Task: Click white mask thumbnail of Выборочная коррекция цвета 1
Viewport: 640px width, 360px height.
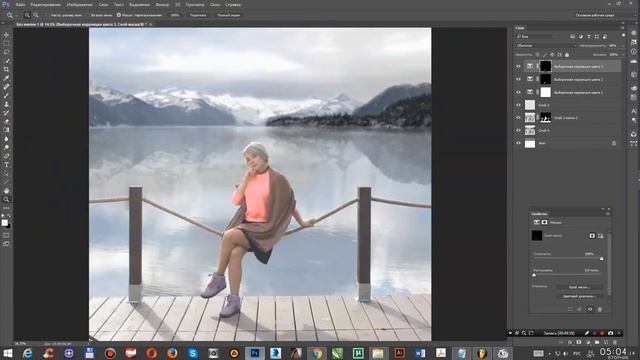Action: click(546, 92)
